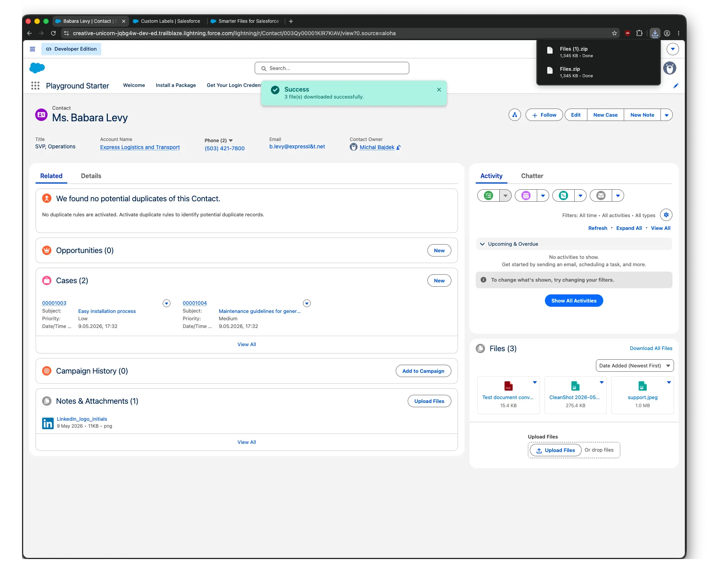The height and width of the screenshot is (588, 708).
Task: Click Add to Campaign button
Action: (423, 371)
